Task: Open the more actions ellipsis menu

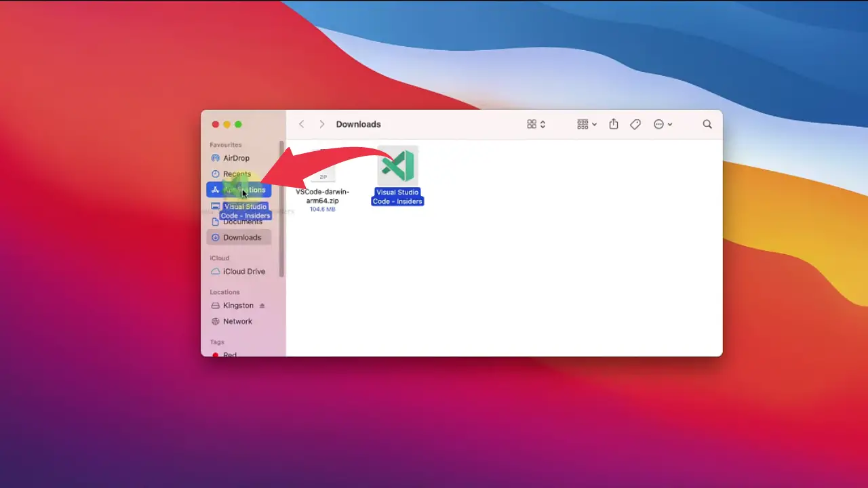Action: tap(663, 124)
